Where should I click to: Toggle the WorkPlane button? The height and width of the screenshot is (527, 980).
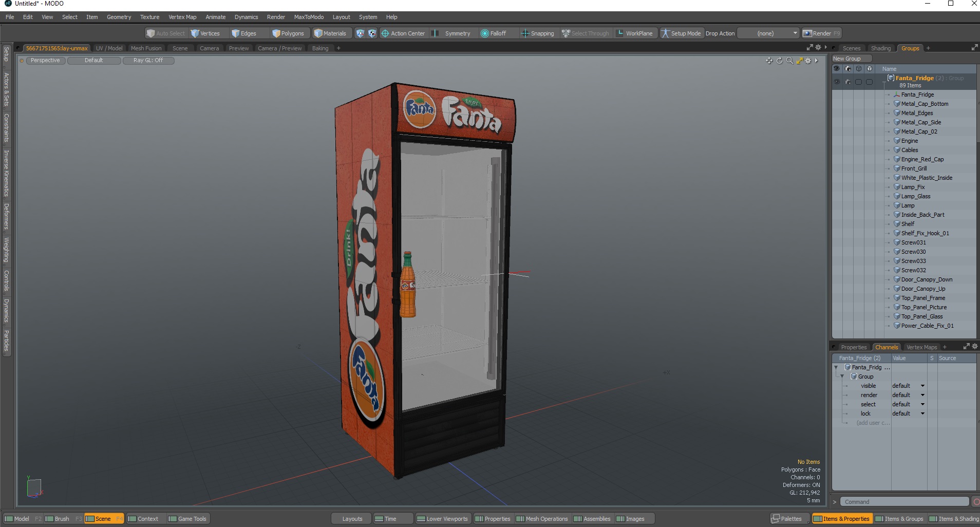(x=634, y=33)
